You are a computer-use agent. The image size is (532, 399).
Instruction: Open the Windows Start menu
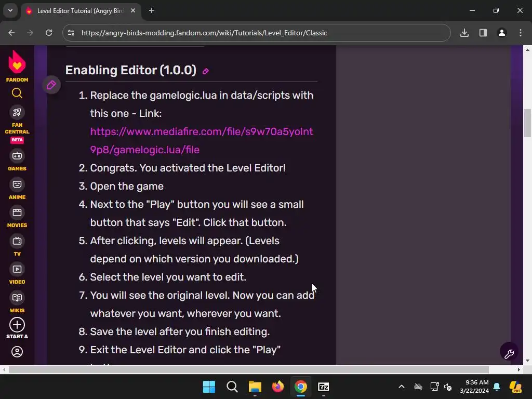click(x=209, y=387)
